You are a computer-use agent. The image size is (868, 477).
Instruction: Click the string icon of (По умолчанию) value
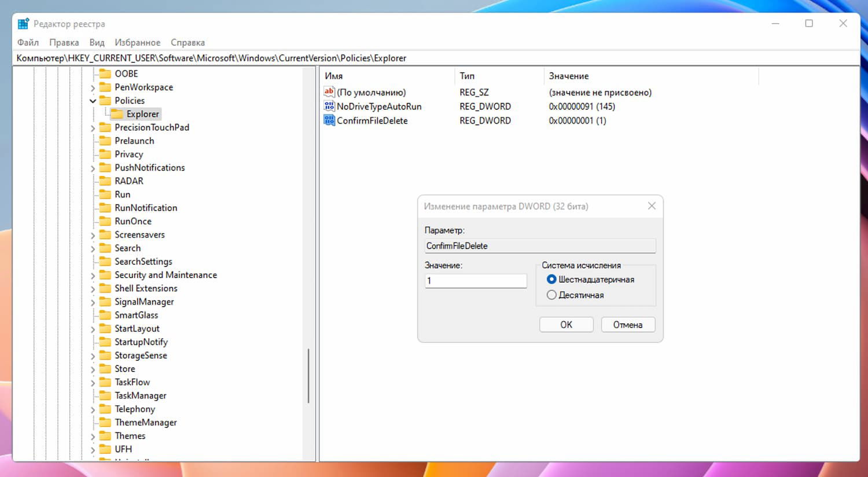pyautogui.click(x=329, y=92)
